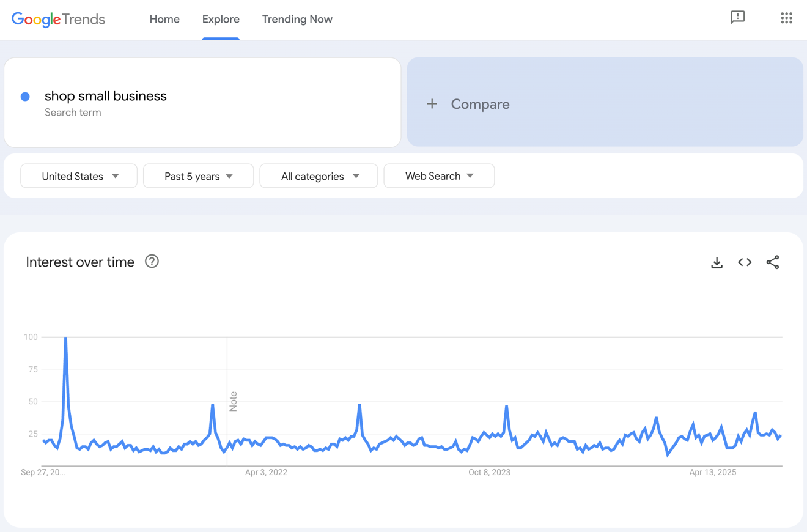This screenshot has height=532, width=807.
Task: Open the Web Search type dropdown
Action: click(x=439, y=175)
